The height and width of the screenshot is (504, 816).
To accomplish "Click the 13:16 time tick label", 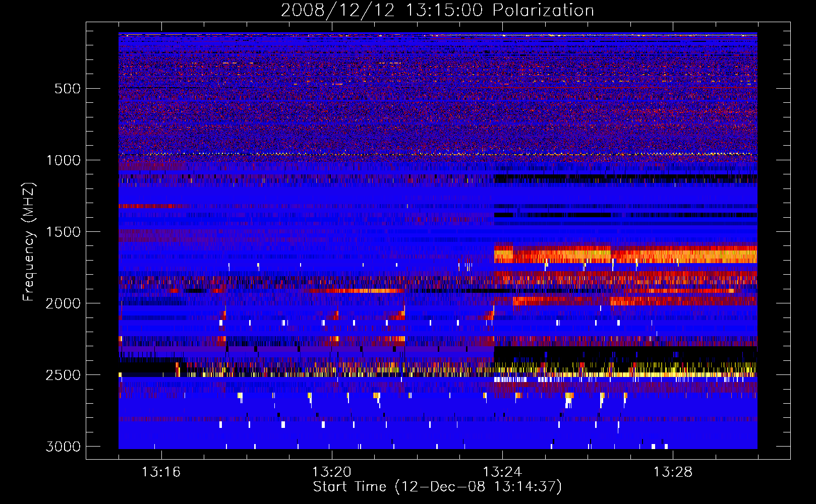I will (x=161, y=472).
